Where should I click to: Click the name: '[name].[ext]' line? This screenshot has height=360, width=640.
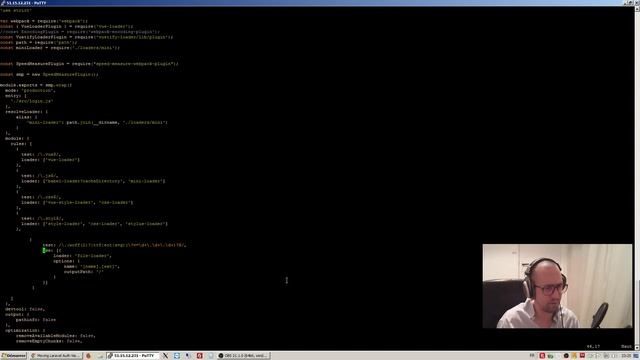coord(91,266)
